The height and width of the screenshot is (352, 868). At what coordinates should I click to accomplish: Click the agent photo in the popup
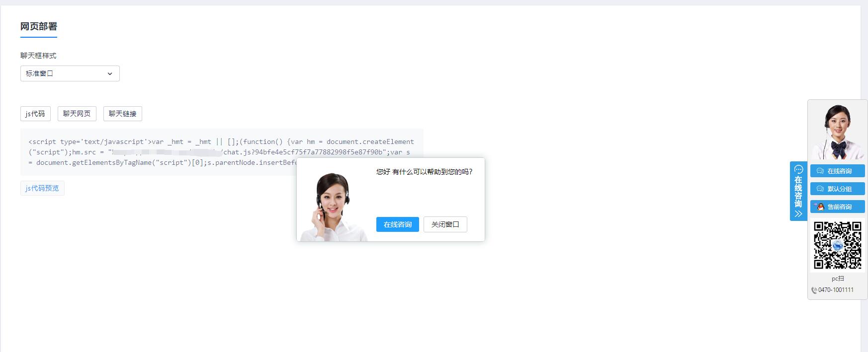coord(332,206)
